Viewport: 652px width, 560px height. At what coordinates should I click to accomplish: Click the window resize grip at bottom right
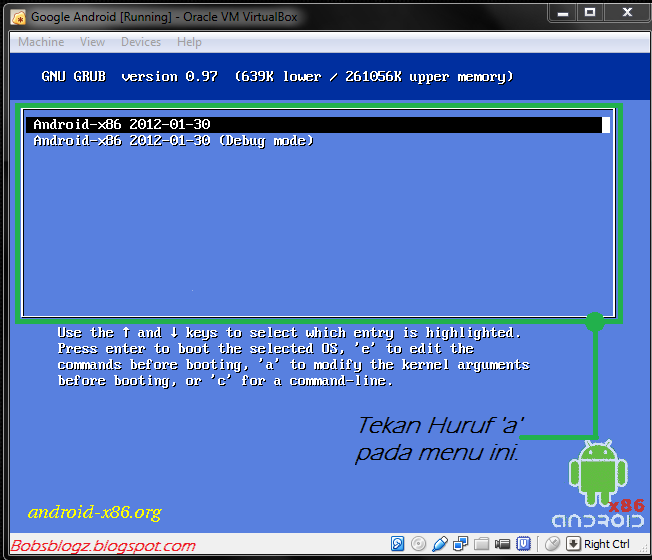[644, 549]
